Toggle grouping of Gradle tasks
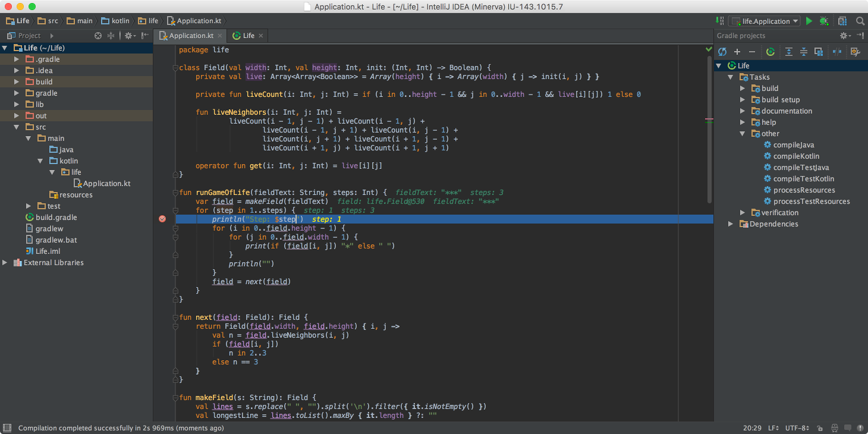The image size is (868, 434). 818,52
